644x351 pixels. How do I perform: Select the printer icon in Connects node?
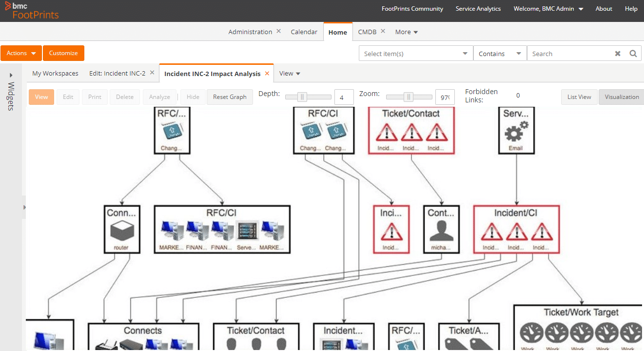106,344
